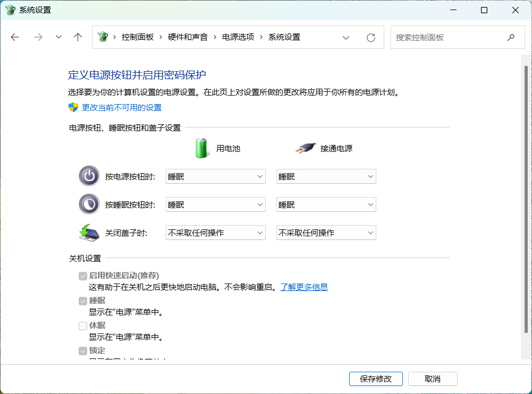Viewport: 532px width, 394px height.
Task: Open the 了解更多信息 link
Action: (x=304, y=287)
